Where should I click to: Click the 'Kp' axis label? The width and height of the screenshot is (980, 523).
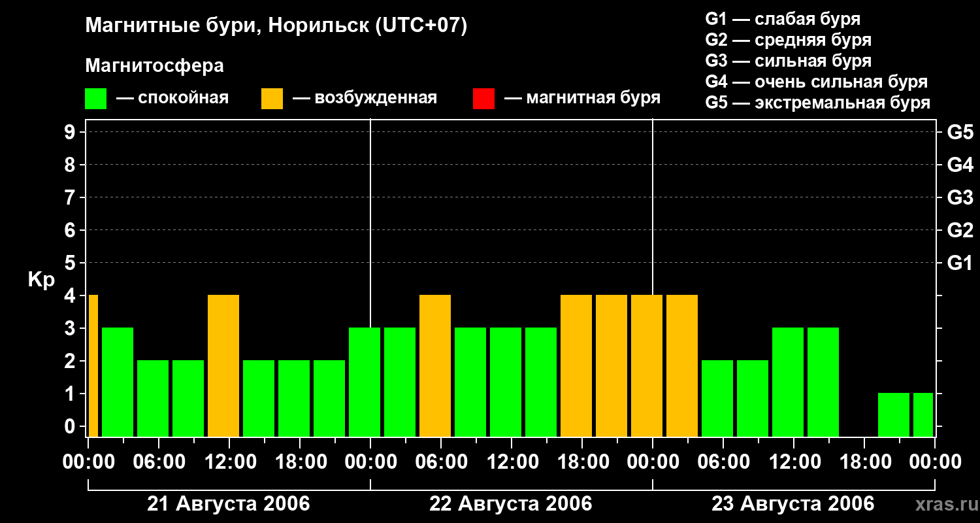coord(41,280)
